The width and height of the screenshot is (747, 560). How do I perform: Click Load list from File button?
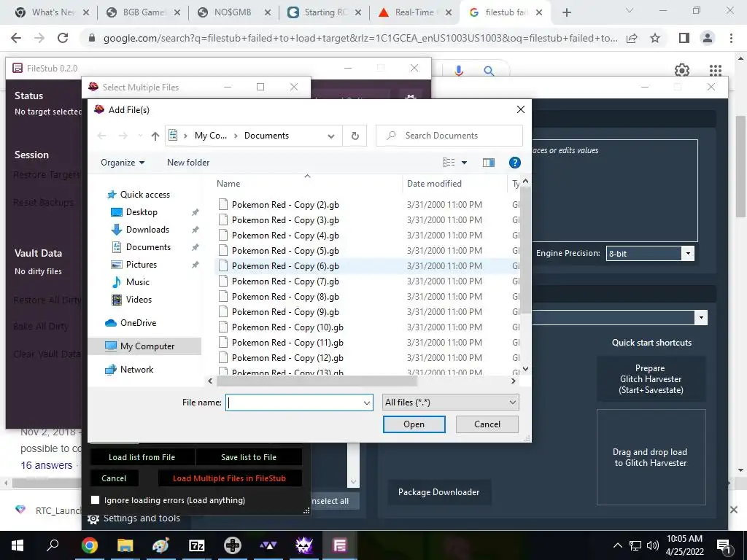coord(142,457)
